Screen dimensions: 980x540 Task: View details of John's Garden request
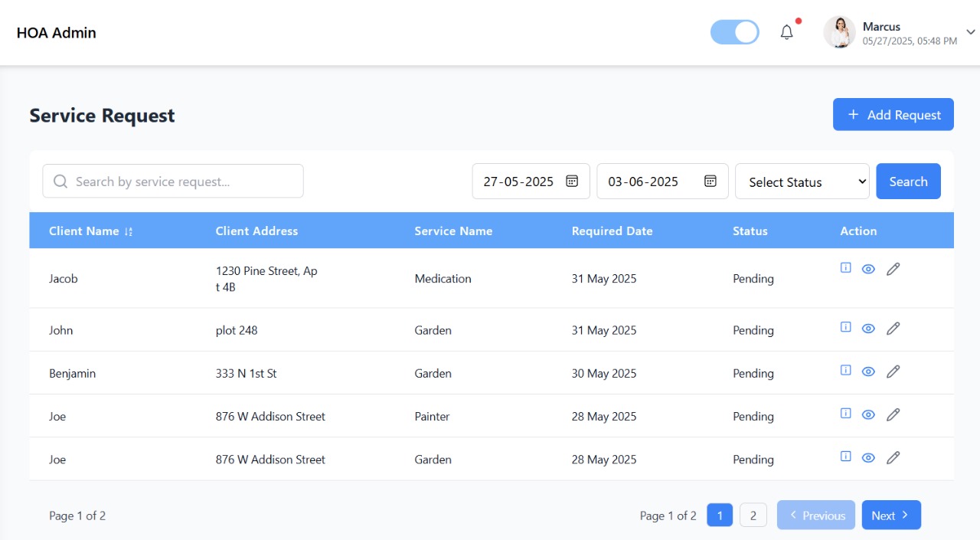click(x=868, y=328)
